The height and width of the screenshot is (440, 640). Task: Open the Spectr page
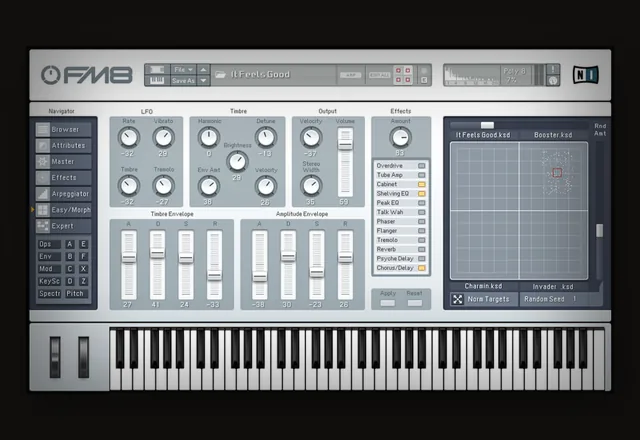[x=49, y=293]
